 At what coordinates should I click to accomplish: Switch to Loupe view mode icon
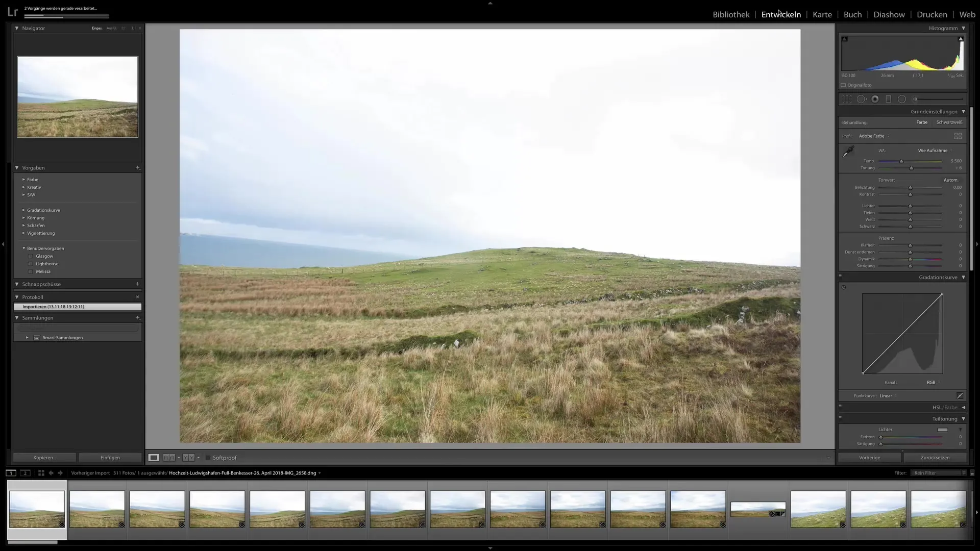(154, 458)
